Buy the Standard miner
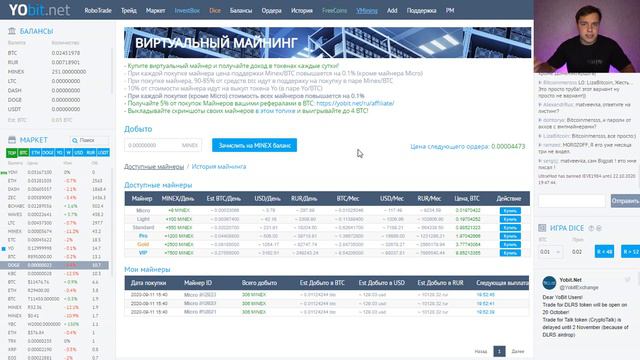This screenshot has height=360, width=640. (510, 227)
